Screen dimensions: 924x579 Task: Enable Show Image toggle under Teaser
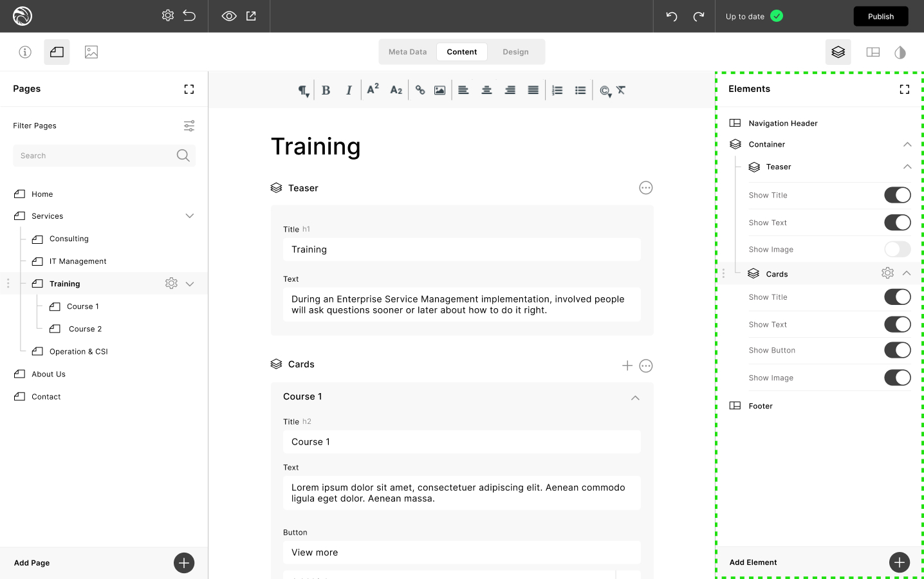coord(897,249)
